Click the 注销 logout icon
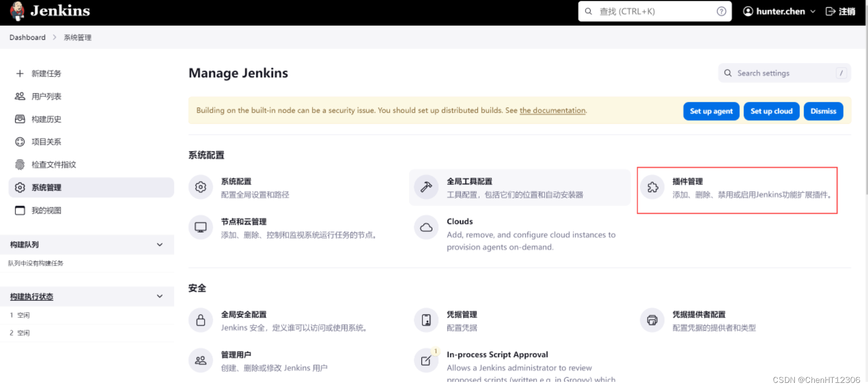The height and width of the screenshot is (388, 868). click(x=831, y=11)
